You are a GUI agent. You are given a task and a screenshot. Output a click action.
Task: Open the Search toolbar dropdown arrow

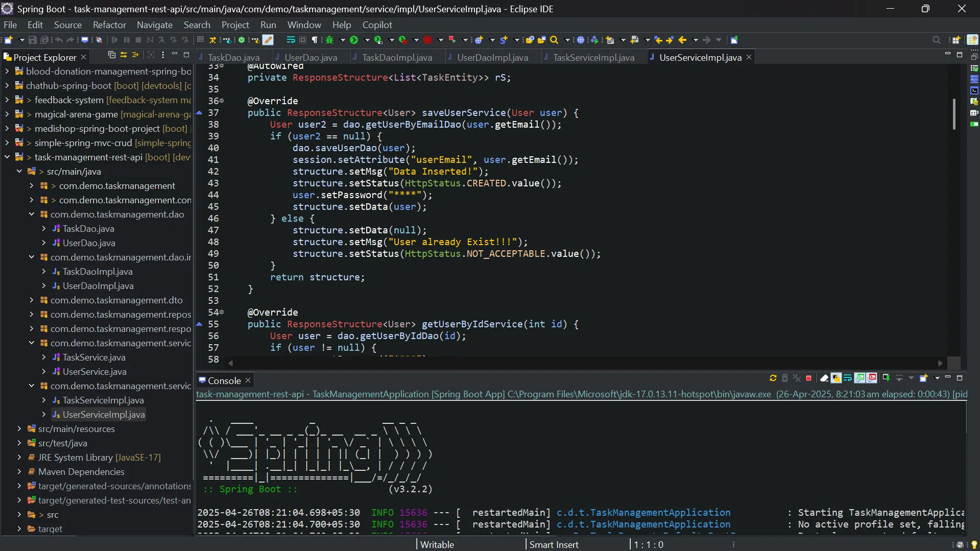pyautogui.click(x=567, y=40)
